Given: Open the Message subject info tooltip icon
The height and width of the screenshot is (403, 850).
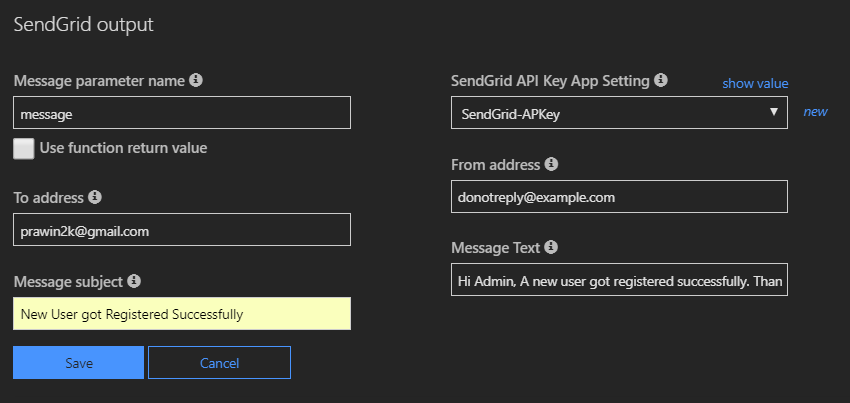Looking at the screenshot, I should click(x=135, y=281).
